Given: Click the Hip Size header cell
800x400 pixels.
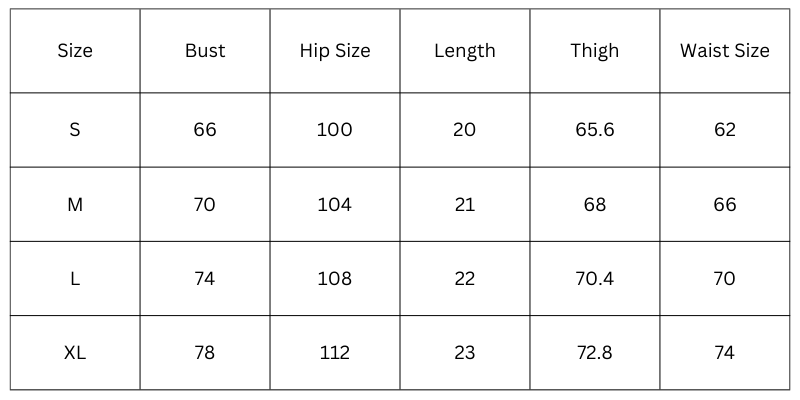Looking at the screenshot, I should click(x=335, y=51).
